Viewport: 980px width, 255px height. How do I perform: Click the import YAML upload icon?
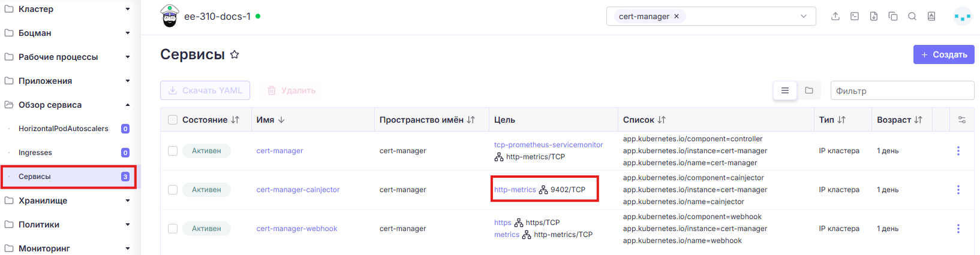click(835, 16)
